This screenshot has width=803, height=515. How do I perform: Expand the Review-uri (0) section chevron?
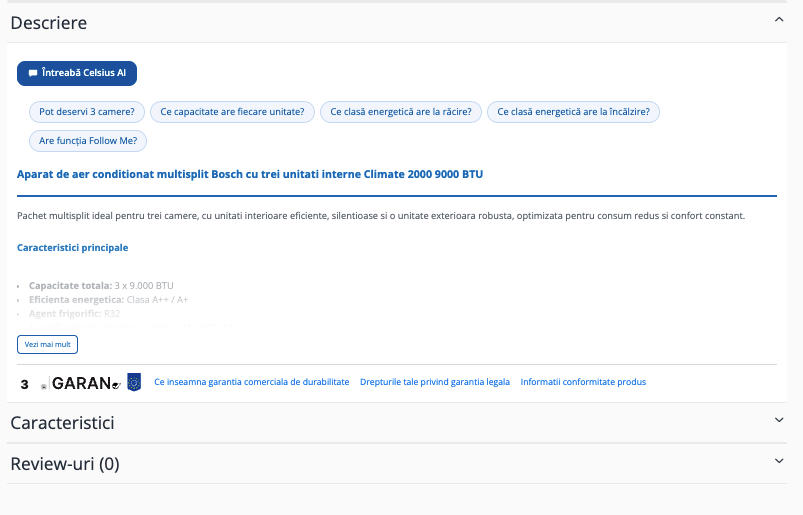click(x=779, y=461)
